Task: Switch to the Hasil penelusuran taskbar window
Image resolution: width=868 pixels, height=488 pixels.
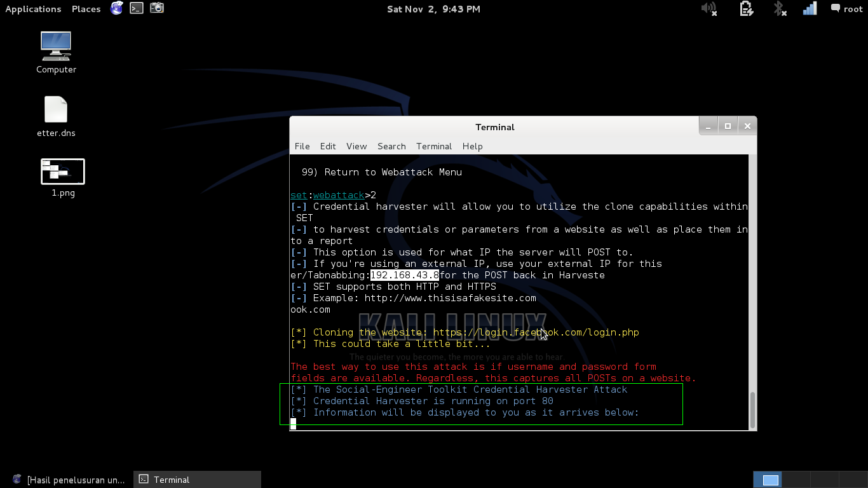Action: pyautogui.click(x=69, y=480)
